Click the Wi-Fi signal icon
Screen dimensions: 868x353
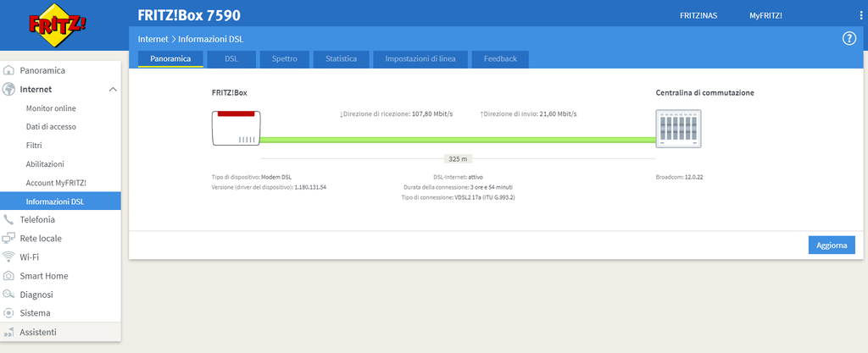(x=8, y=256)
